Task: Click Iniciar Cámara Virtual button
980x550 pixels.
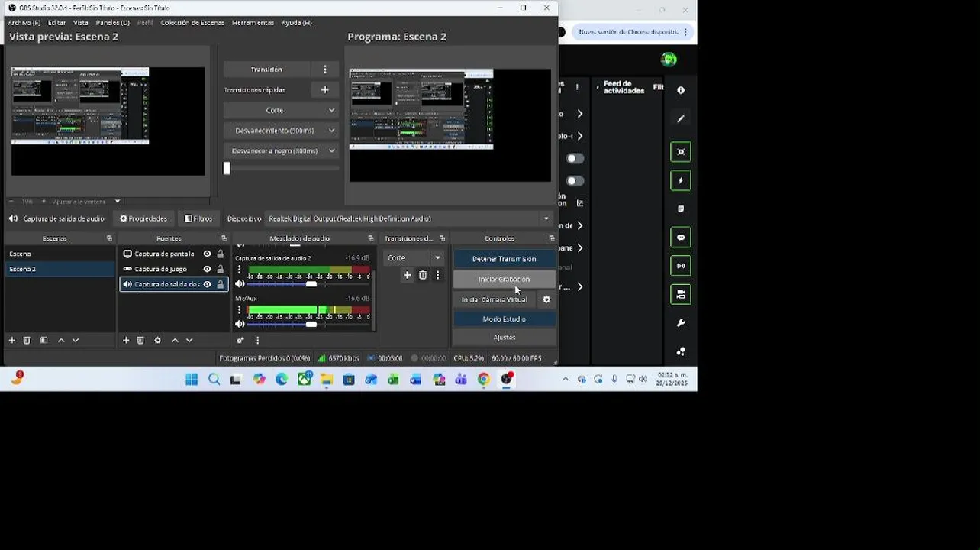Action: [494, 299]
